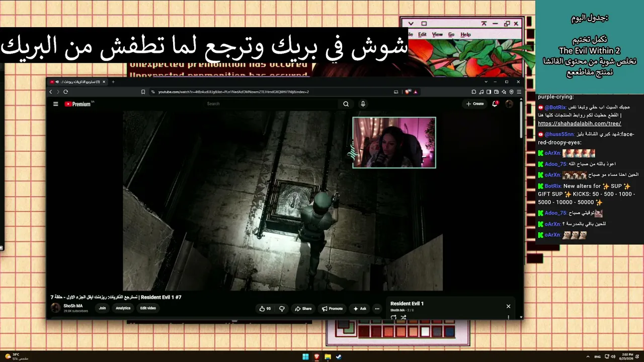
Task: Open YouTube notifications bell
Action: tap(495, 104)
